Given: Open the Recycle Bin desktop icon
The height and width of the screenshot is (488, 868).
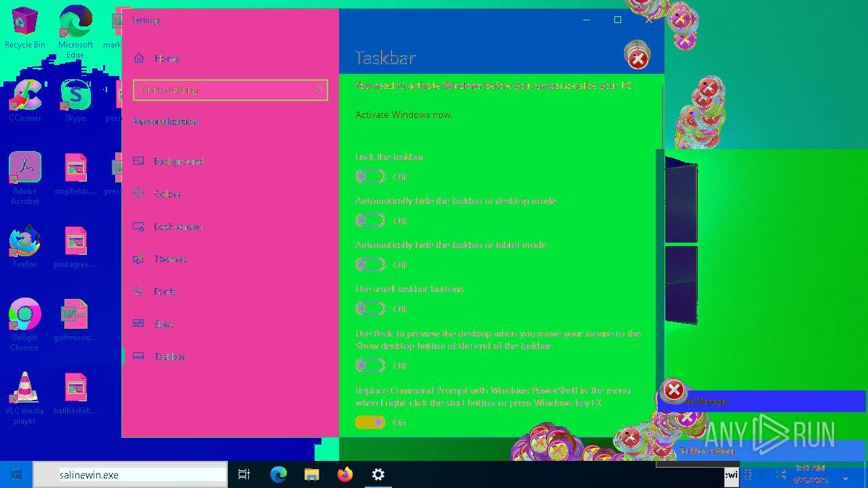Looking at the screenshot, I should tap(25, 28).
